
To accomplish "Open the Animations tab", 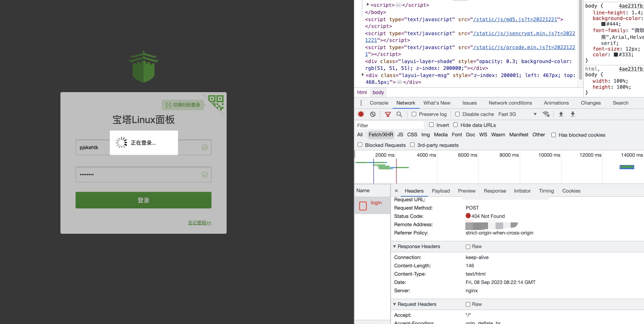I will (556, 103).
